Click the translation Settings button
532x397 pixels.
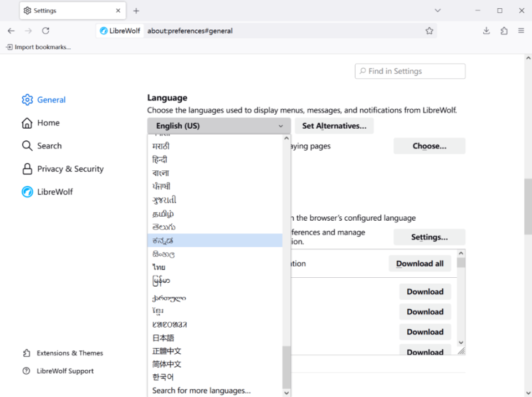(429, 237)
